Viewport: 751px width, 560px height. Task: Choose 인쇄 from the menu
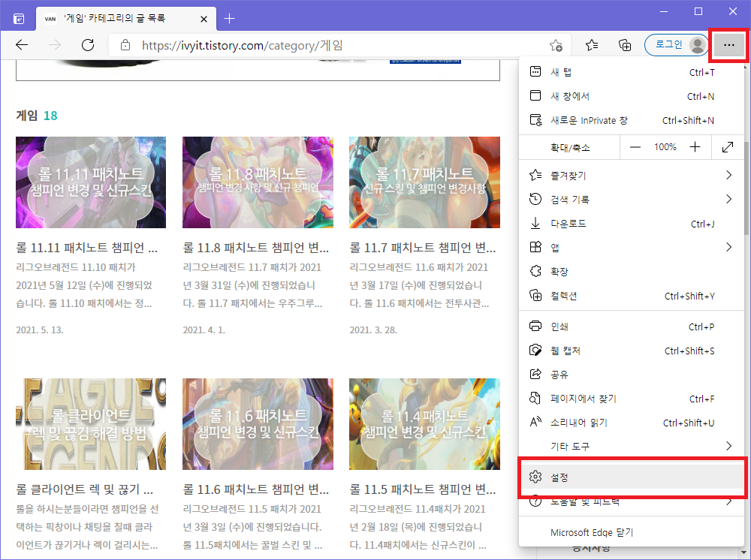coord(632,327)
